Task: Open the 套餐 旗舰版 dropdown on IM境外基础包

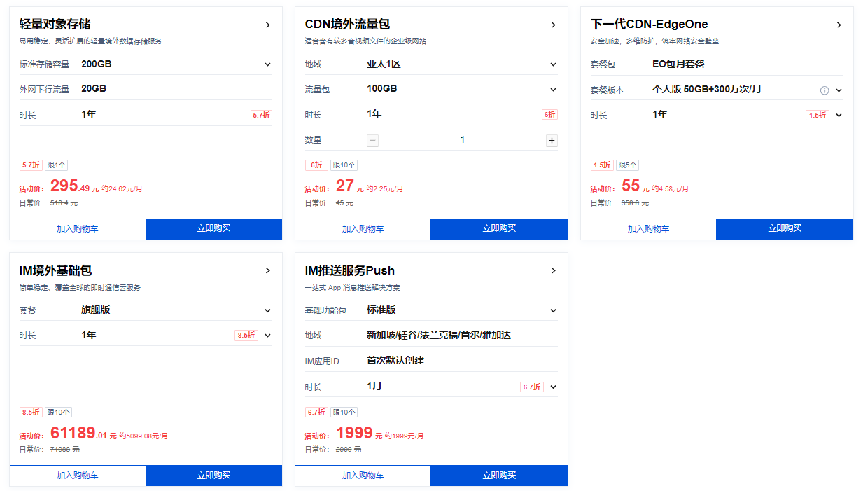Action: point(267,310)
